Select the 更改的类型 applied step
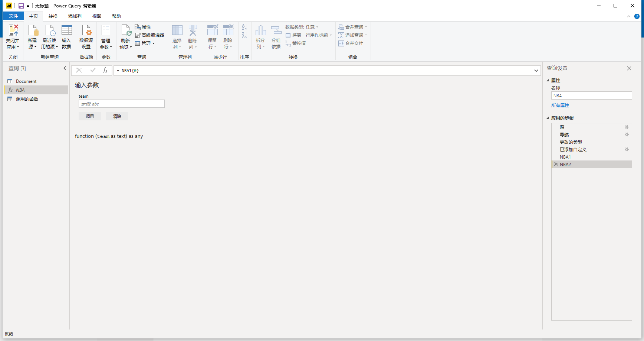The height and width of the screenshot is (341, 644). [592, 142]
